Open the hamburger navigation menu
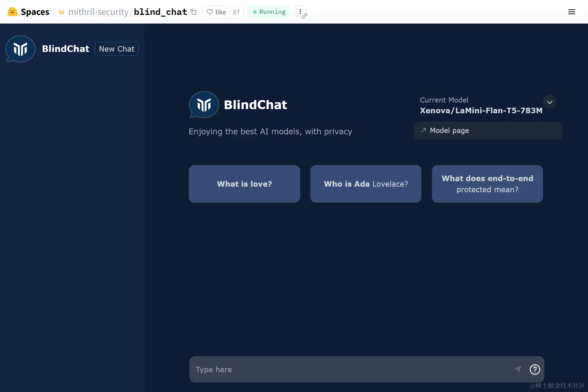Image resolution: width=588 pixels, height=392 pixels. [x=572, y=12]
